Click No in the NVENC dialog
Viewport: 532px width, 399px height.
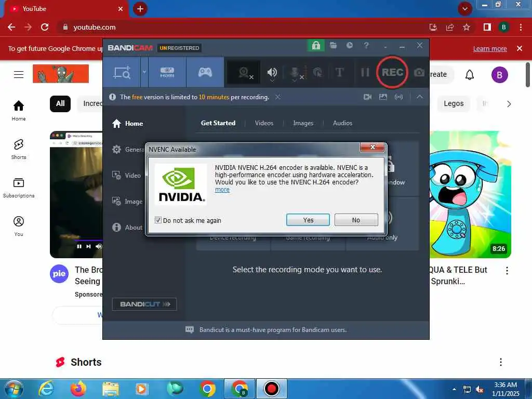pyautogui.click(x=356, y=220)
